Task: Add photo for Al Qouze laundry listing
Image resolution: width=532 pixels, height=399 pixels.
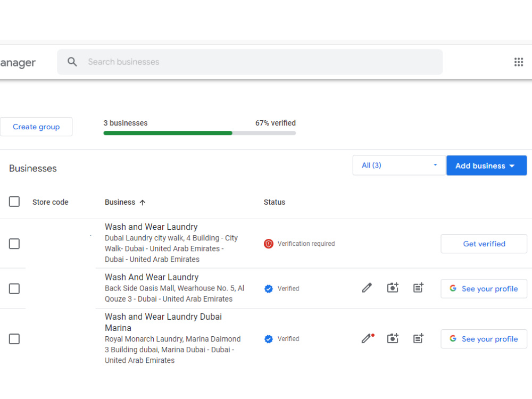Action: pyautogui.click(x=393, y=288)
